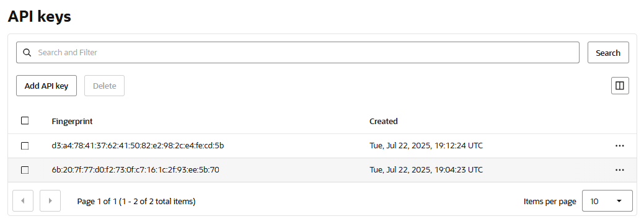Click the Created column header
The image size is (644, 224).
[384, 121]
